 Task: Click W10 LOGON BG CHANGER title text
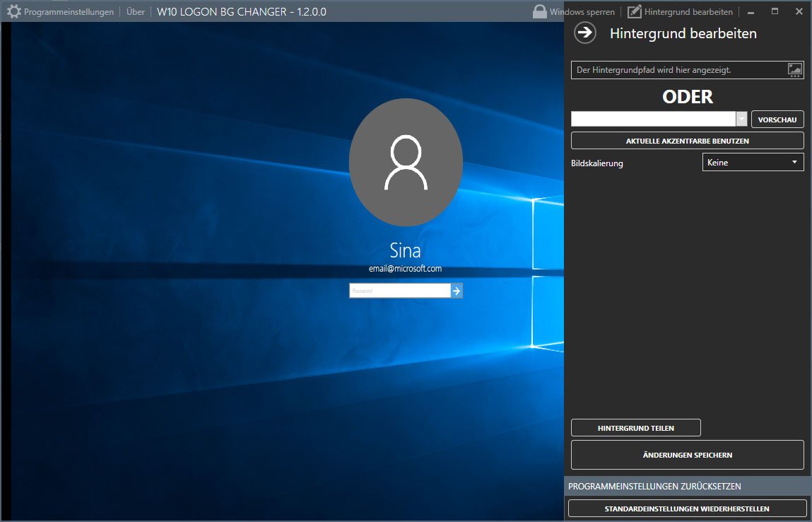tap(241, 11)
